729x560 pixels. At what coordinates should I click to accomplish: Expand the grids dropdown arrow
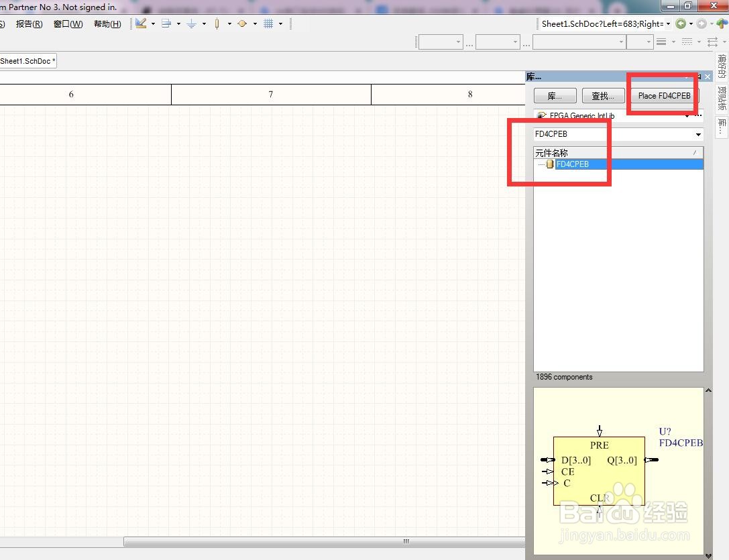(280, 23)
